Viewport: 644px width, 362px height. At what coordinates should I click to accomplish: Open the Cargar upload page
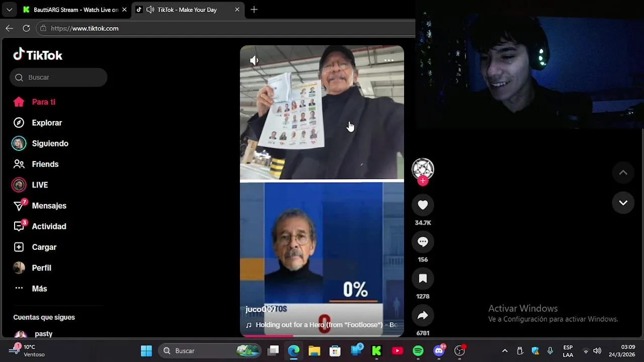pos(34,247)
